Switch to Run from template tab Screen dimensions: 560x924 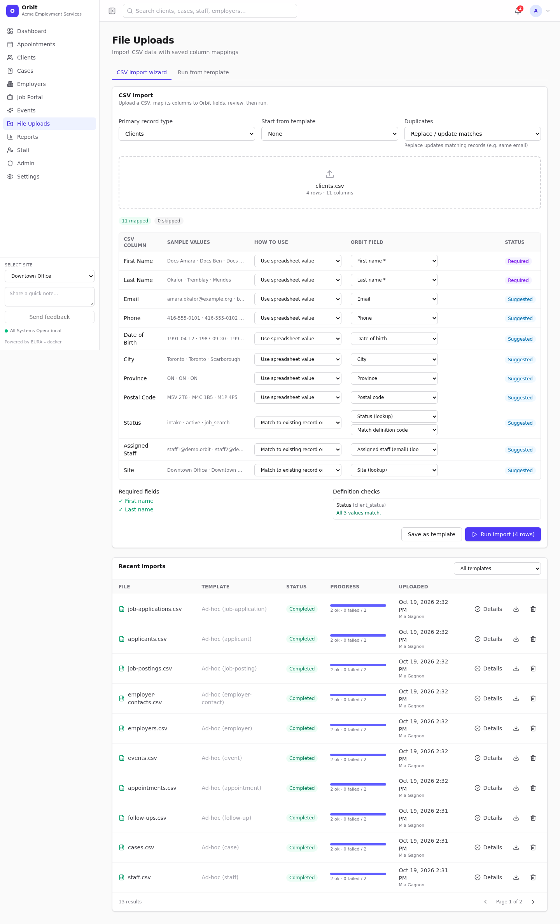tap(203, 72)
